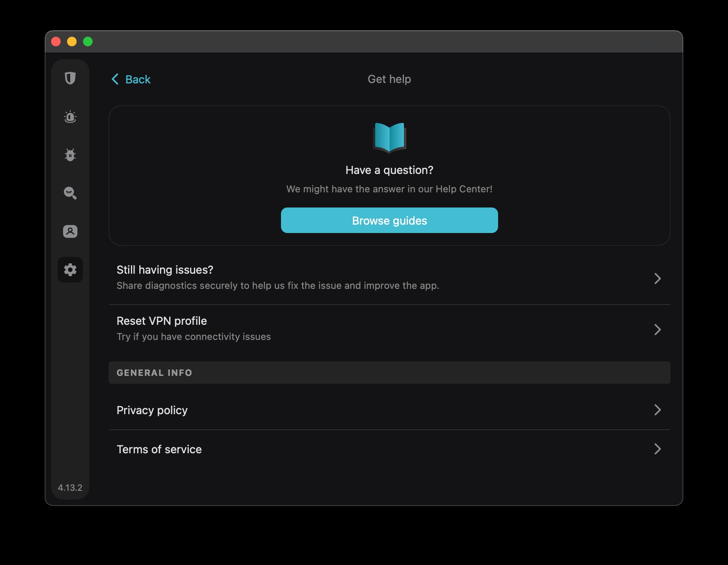Click the green full-screen window button
Image resolution: width=728 pixels, height=565 pixels.
(88, 41)
